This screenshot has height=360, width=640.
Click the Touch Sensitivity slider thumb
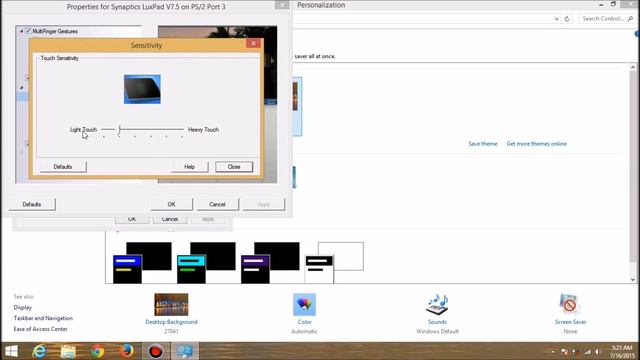click(x=119, y=130)
